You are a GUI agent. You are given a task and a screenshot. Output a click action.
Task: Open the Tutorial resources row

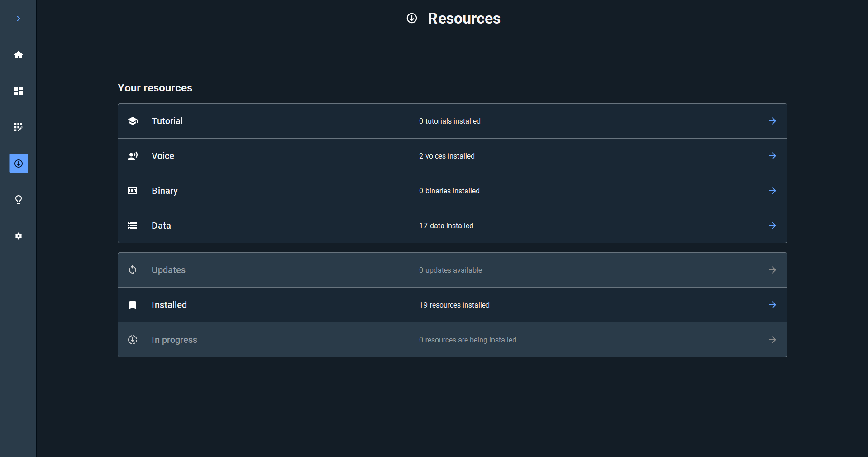(452, 121)
